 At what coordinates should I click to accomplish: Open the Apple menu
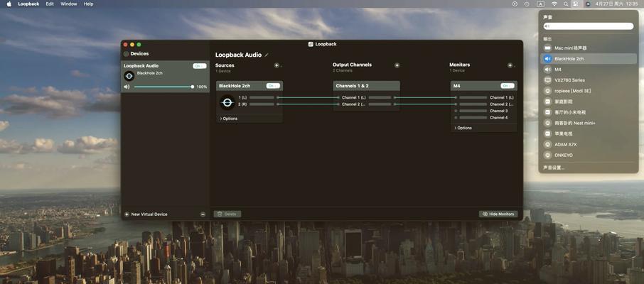click(x=9, y=4)
